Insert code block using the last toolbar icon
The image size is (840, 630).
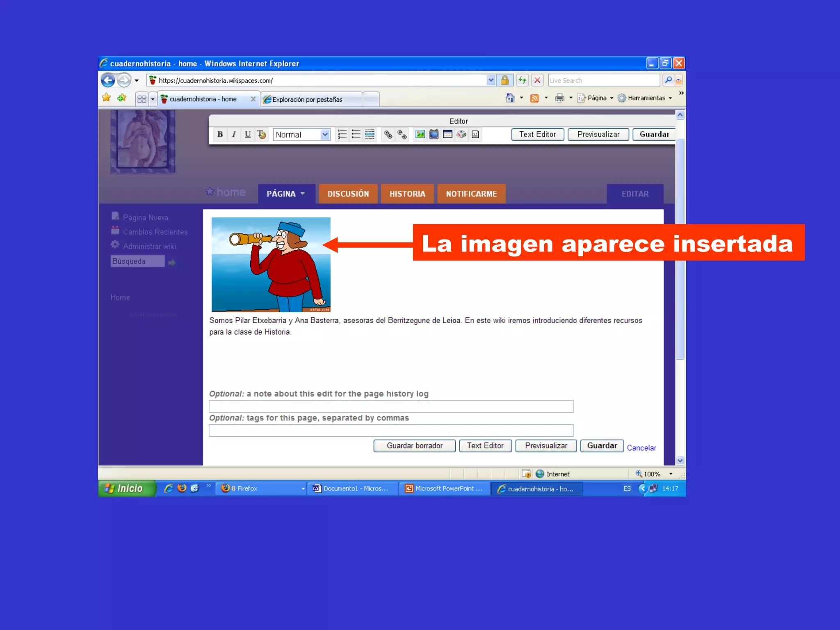click(x=475, y=134)
